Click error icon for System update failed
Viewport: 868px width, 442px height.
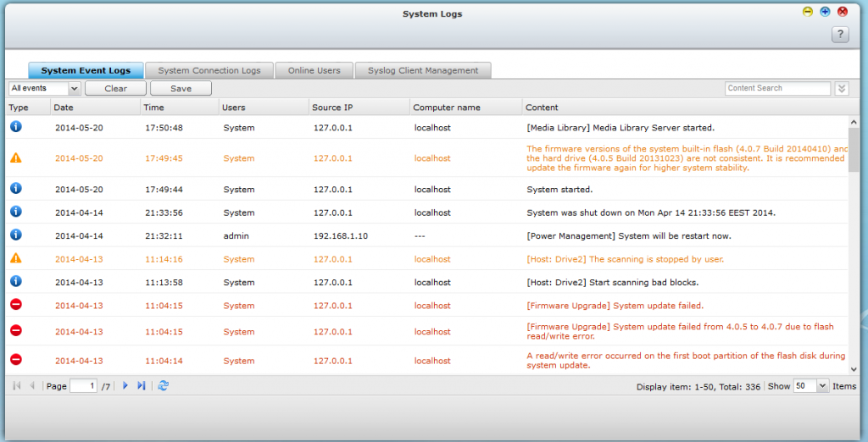15,305
